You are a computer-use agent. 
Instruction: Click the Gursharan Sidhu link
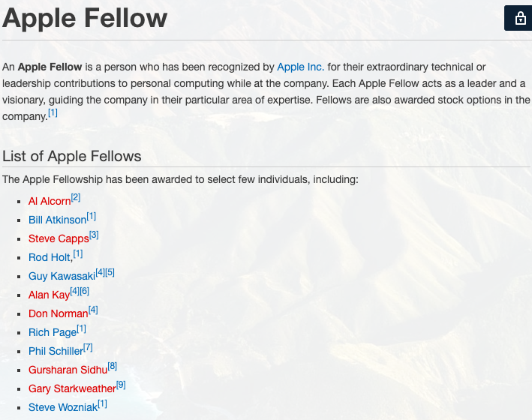point(68,370)
